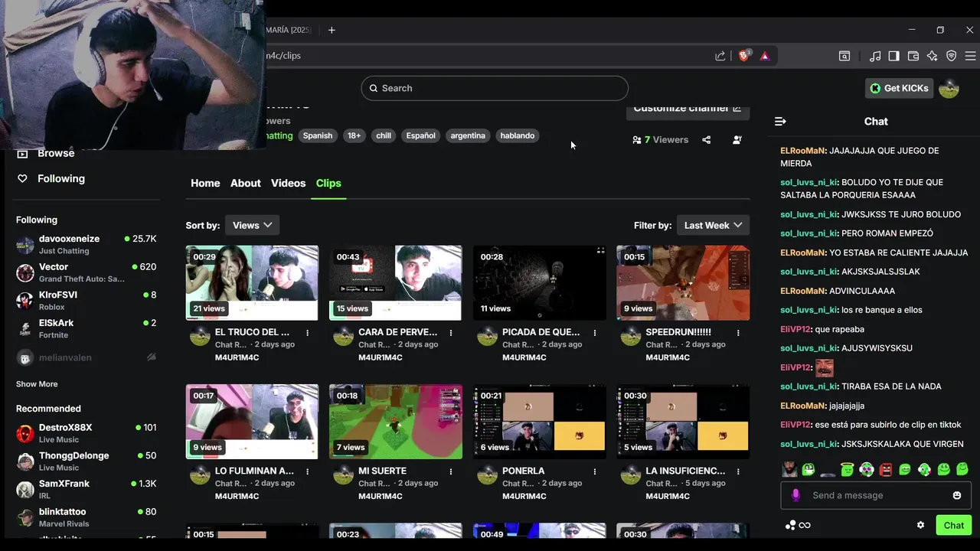Click the Send a message chat field
The image size is (980, 551).
876,495
